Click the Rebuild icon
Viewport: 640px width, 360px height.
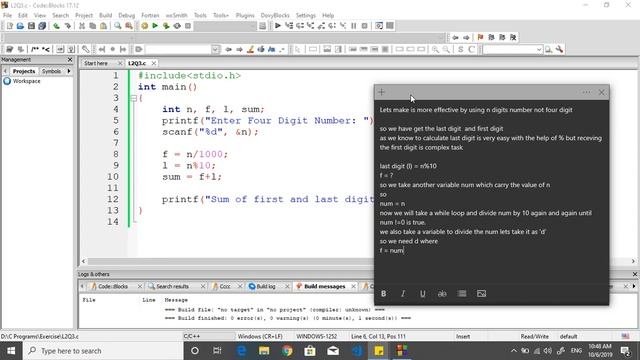pos(177,26)
